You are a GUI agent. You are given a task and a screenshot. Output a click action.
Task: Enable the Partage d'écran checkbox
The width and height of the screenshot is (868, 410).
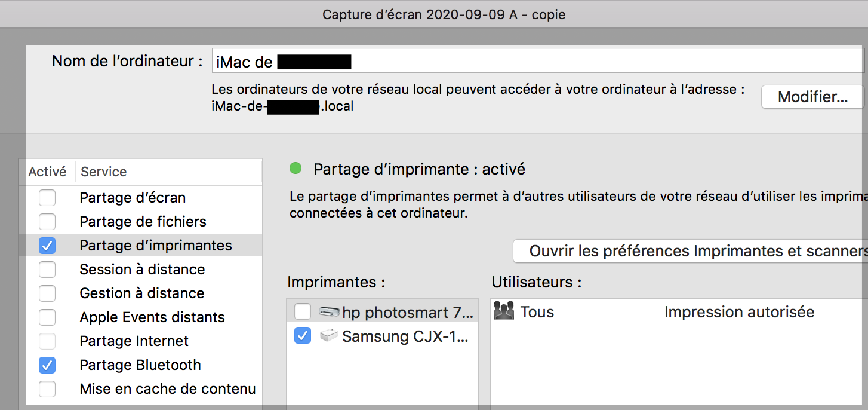pyautogui.click(x=47, y=198)
